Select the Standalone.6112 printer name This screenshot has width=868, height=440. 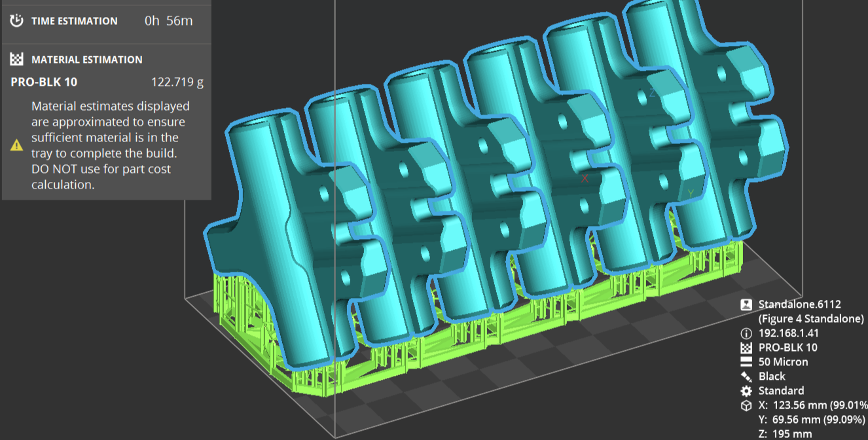tap(799, 304)
